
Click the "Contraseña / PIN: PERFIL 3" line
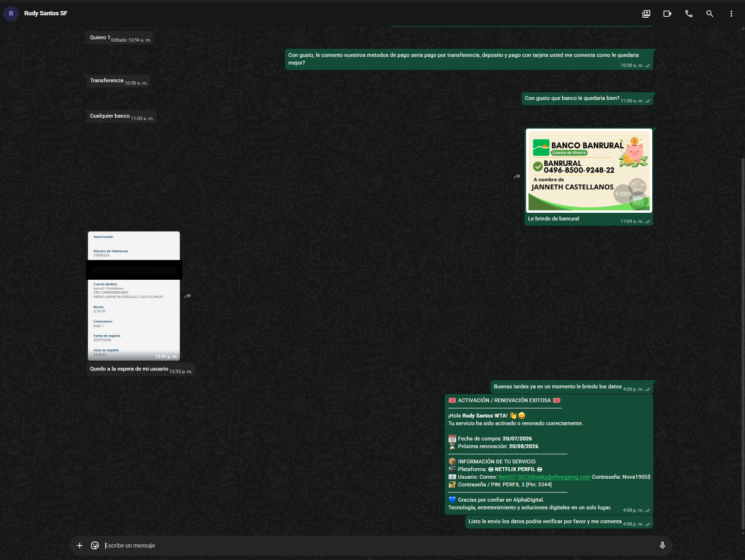click(500, 484)
